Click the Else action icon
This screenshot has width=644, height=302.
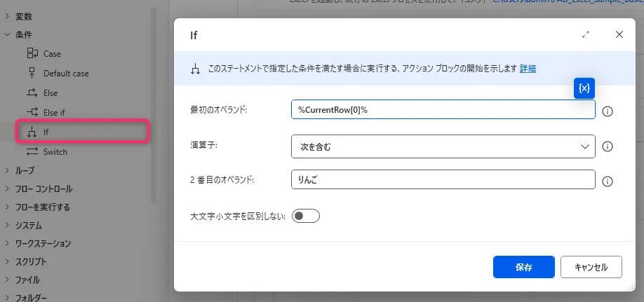click(32, 92)
